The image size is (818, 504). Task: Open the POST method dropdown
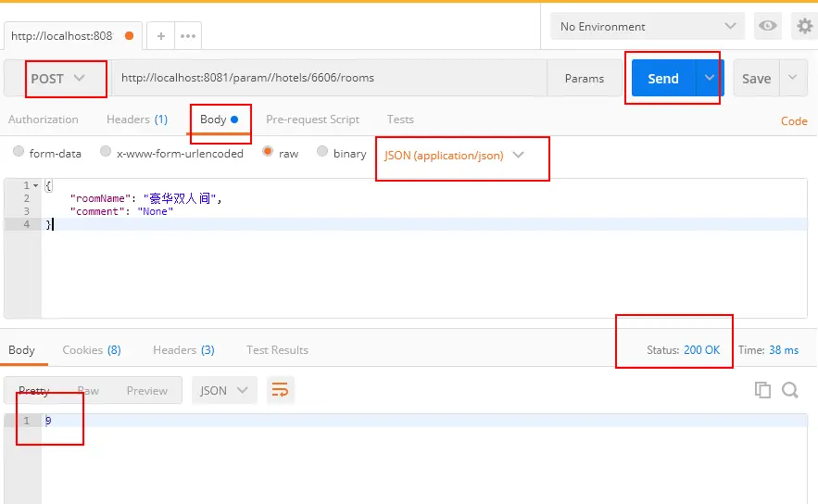click(57, 78)
